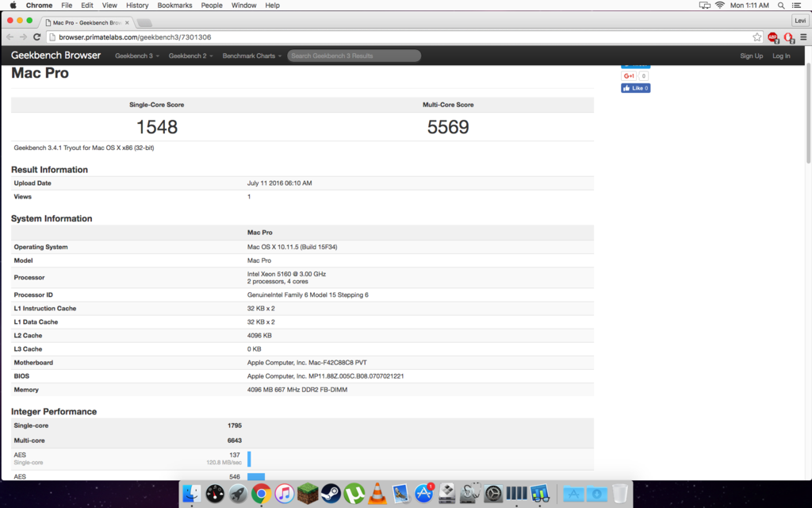This screenshot has width=812, height=508.
Task: Expand the Geekbench 3 dropdown
Action: click(x=136, y=56)
